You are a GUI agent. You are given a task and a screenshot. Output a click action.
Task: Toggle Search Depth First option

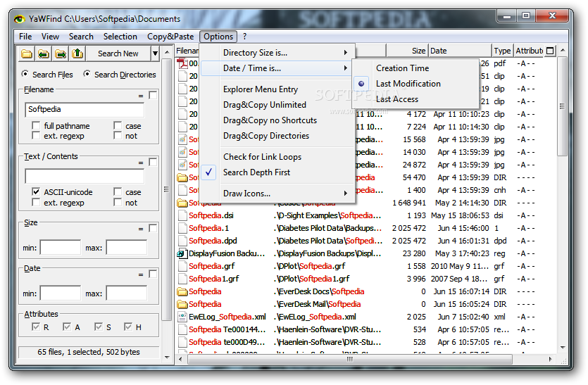pos(277,172)
